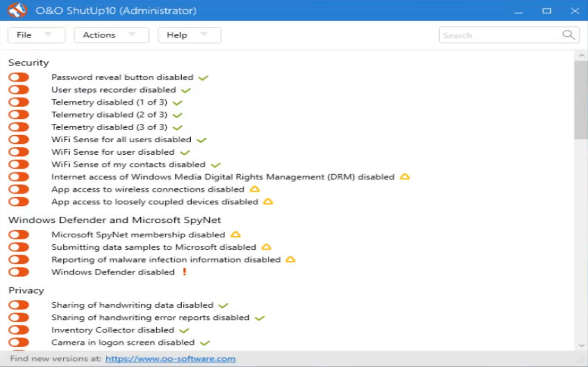Viewport: 588px width, 367px height.
Task: Click the Security section heading
Action: pos(28,63)
